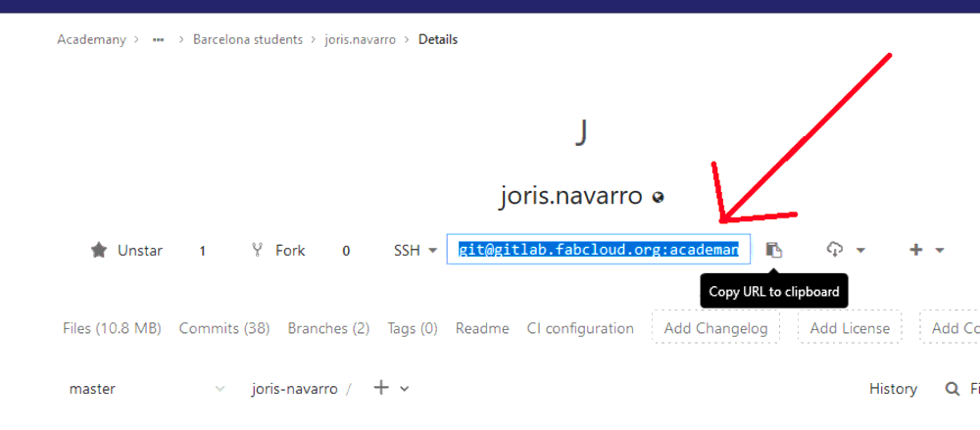This screenshot has width=980, height=430.
Task: Open the CI configuration tab
Action: 580,328
